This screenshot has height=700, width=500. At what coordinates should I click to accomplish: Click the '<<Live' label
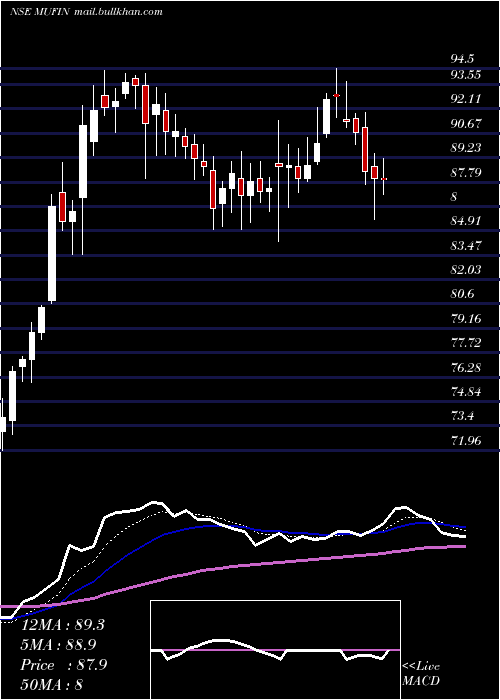421,667
